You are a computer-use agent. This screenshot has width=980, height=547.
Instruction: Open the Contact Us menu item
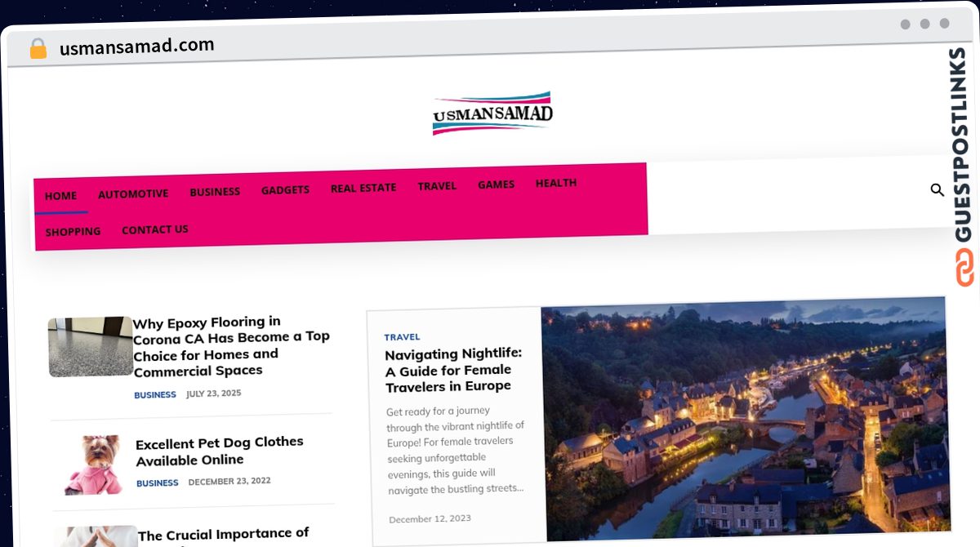[155, 229]
